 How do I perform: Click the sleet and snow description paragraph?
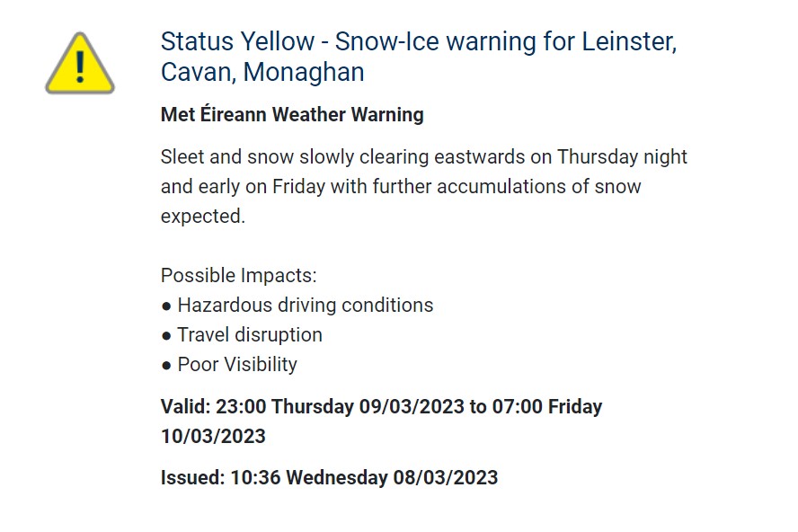click(x=424, y=186)
